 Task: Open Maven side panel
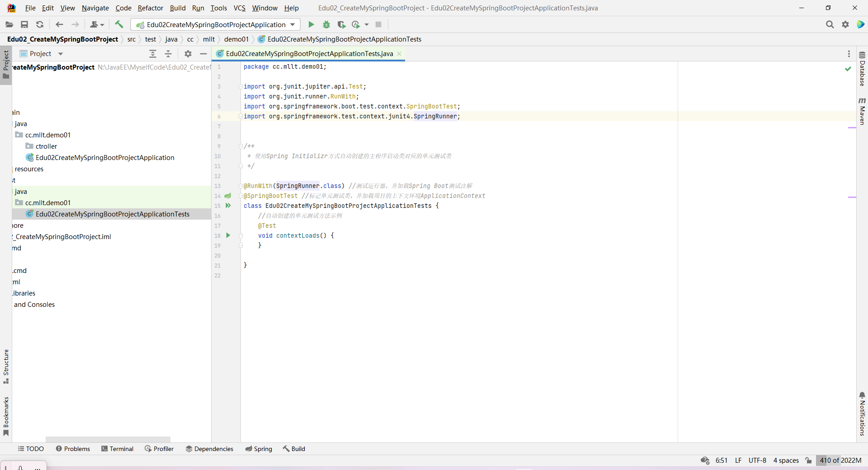(x=862, y=111)
